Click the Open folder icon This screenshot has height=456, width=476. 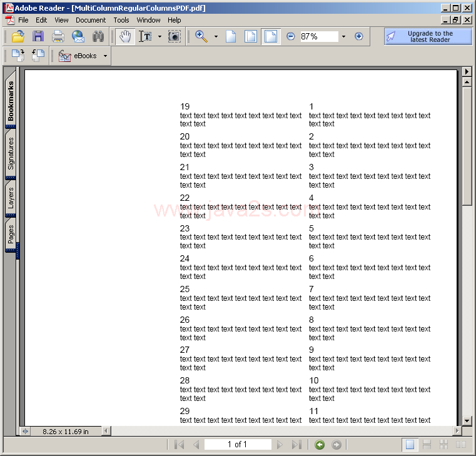point(18,36)
